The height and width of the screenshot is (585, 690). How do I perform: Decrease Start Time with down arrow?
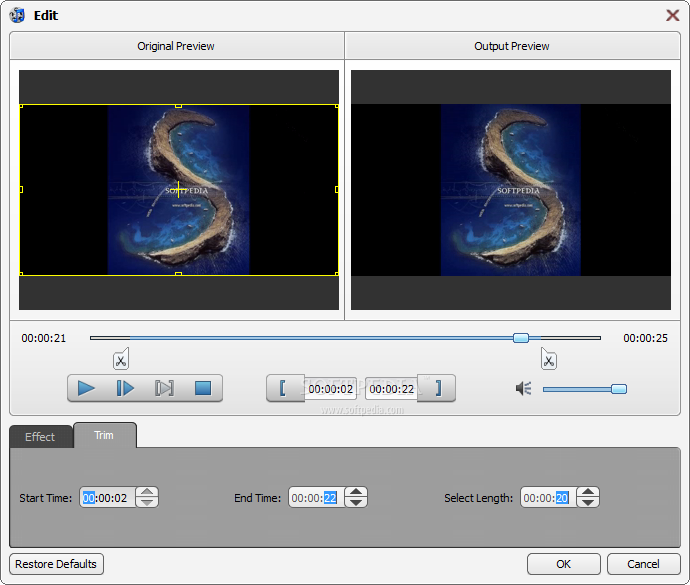(x=147, y=503)
